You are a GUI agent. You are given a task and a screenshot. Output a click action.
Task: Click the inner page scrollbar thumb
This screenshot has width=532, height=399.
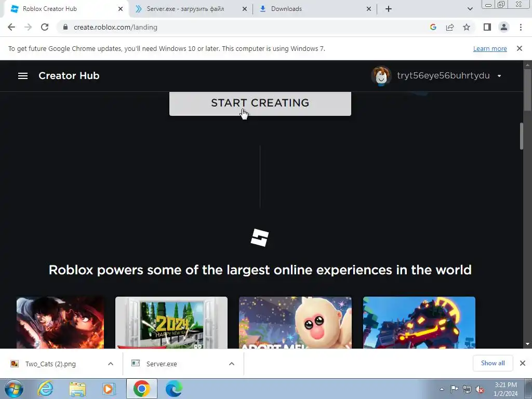click(x=522, y=136)
